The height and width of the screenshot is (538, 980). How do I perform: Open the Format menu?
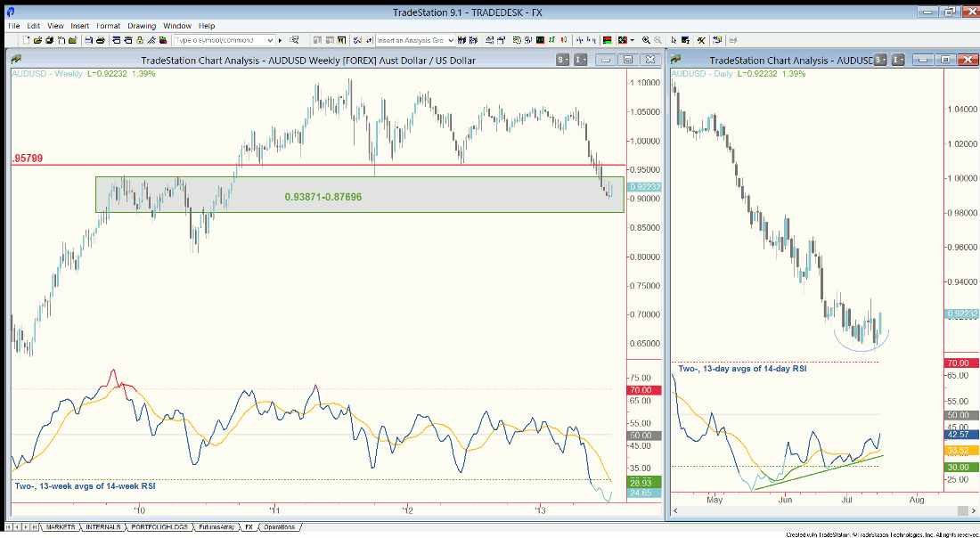tap(108, 26)
